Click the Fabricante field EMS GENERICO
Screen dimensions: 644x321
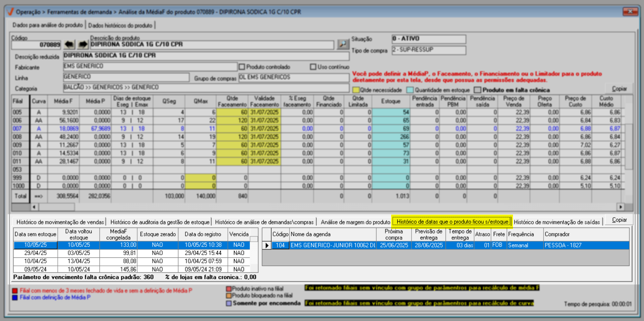150,66
